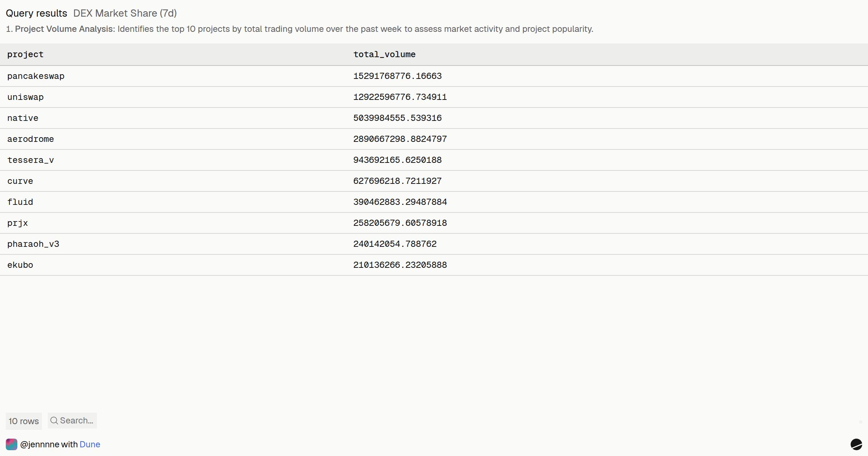Click value 258205679.60578918
The image size is (868, 456).
tap(400, 223)
